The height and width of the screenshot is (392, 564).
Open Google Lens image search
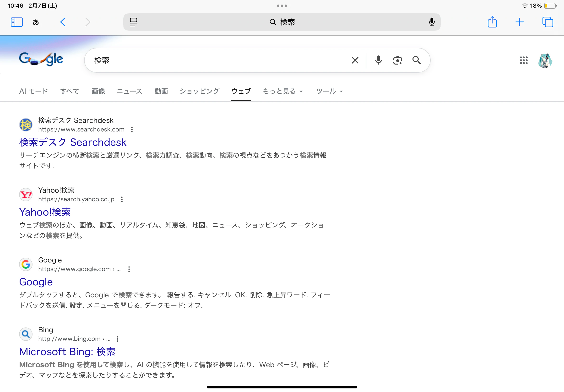point(397,60)
